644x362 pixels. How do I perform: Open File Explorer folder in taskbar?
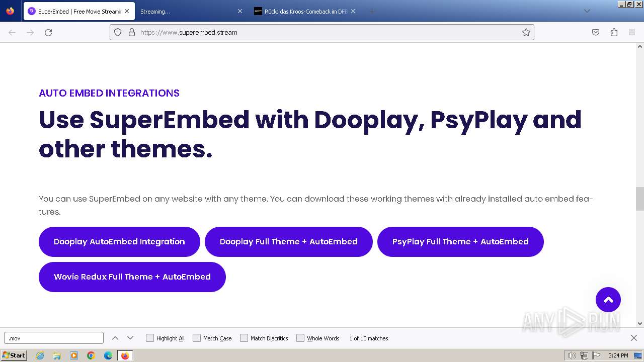(x=57, y=355)
